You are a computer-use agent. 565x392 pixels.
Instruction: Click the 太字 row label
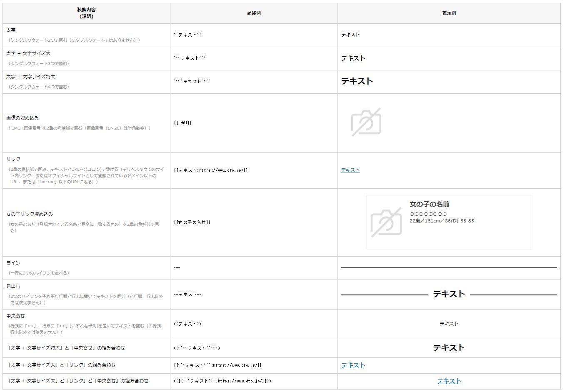[x=11, y=30]
